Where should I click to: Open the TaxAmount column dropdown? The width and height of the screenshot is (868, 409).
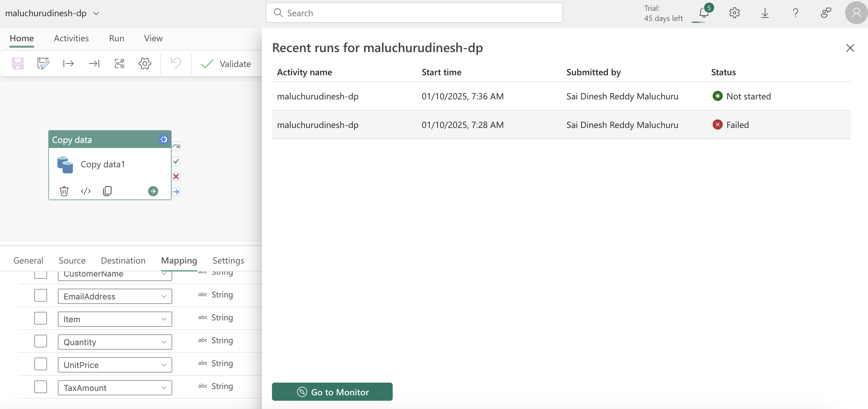115,388
